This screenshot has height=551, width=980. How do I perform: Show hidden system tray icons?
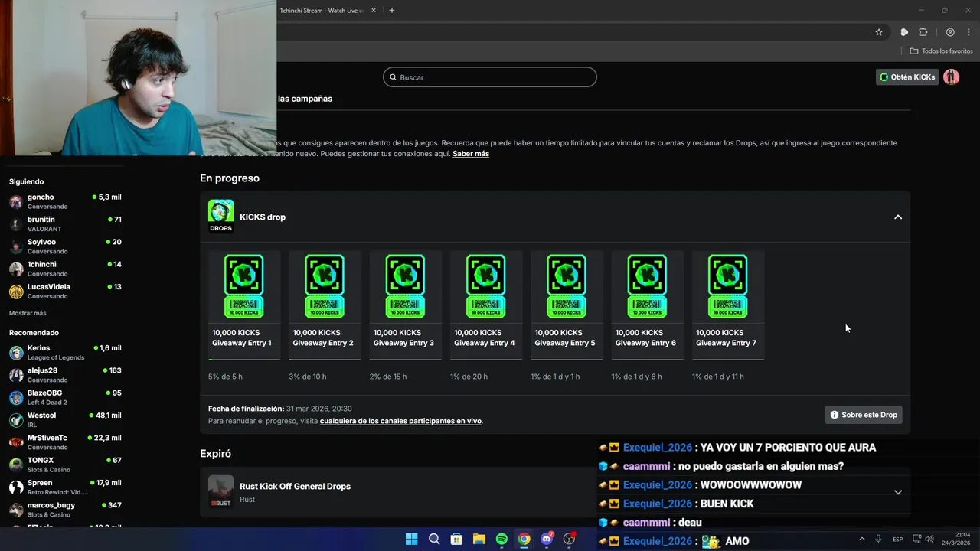pyautogui.click(x=861, y=539)
